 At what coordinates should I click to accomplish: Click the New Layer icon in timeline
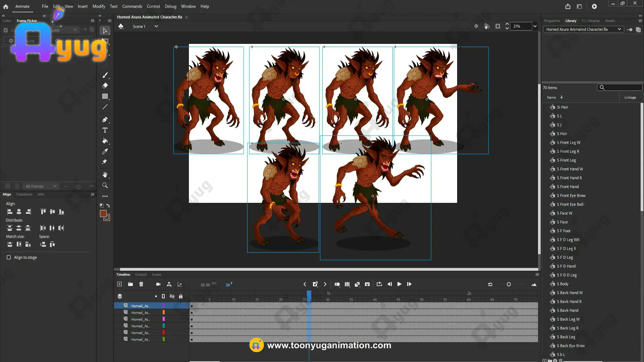tap(119, 284)
